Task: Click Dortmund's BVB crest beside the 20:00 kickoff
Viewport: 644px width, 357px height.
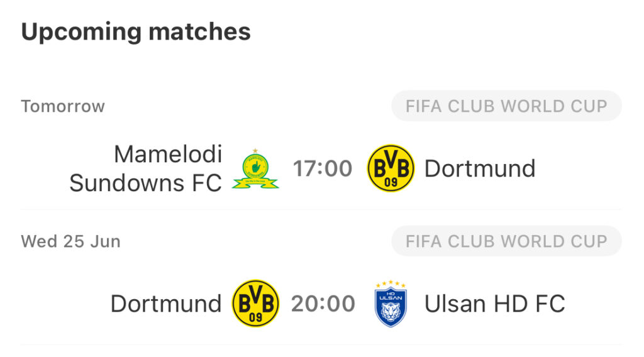Action: pyautogui.click(x=255, y=303)
